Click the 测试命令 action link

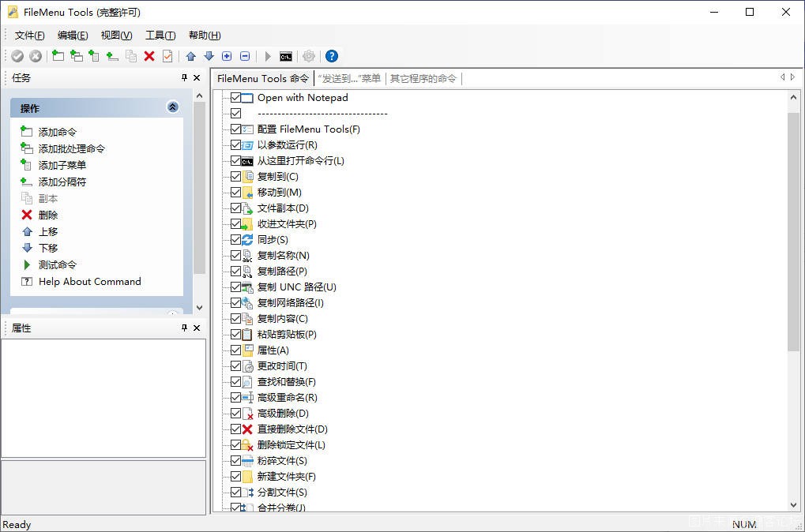58,264
